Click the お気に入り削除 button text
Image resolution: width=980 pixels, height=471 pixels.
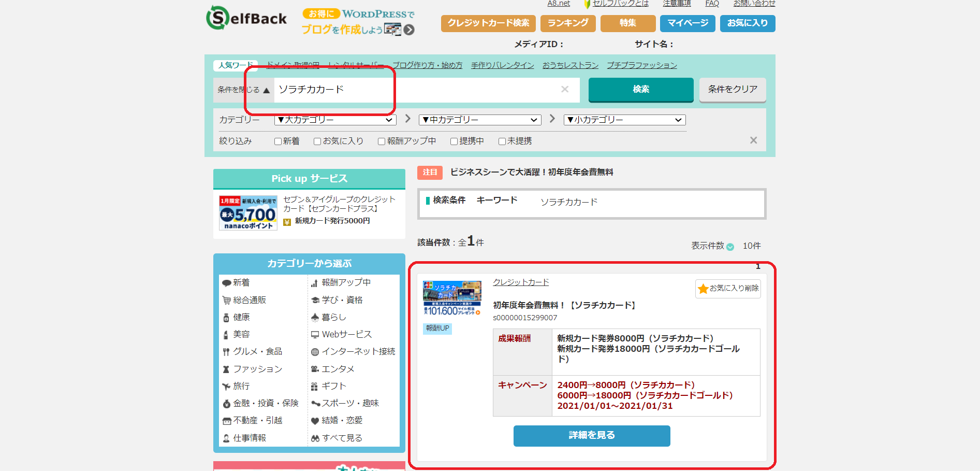coord(734,288)
